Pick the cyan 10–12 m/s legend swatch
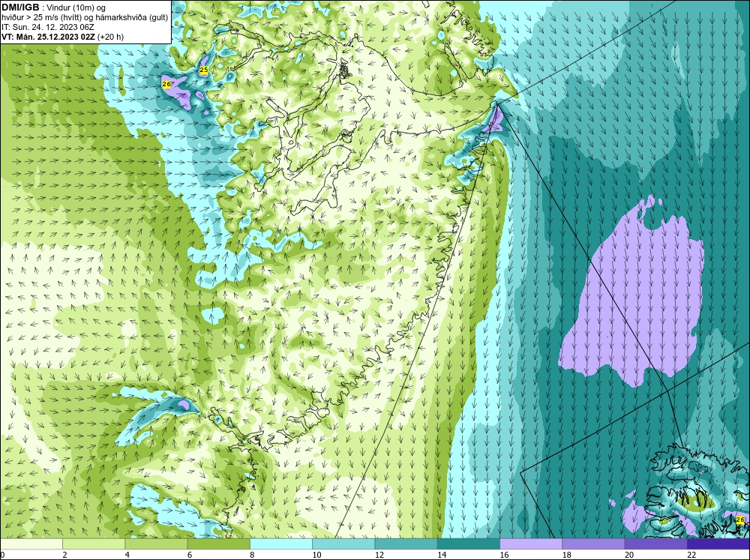The height and width of the screenshot is (560, 750). (x=343, y=544)
